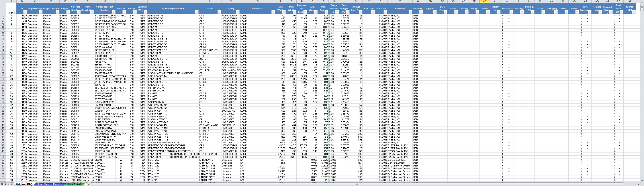
Task: Expand the Material Specification filter dropdown
Action: click(196, 12)
